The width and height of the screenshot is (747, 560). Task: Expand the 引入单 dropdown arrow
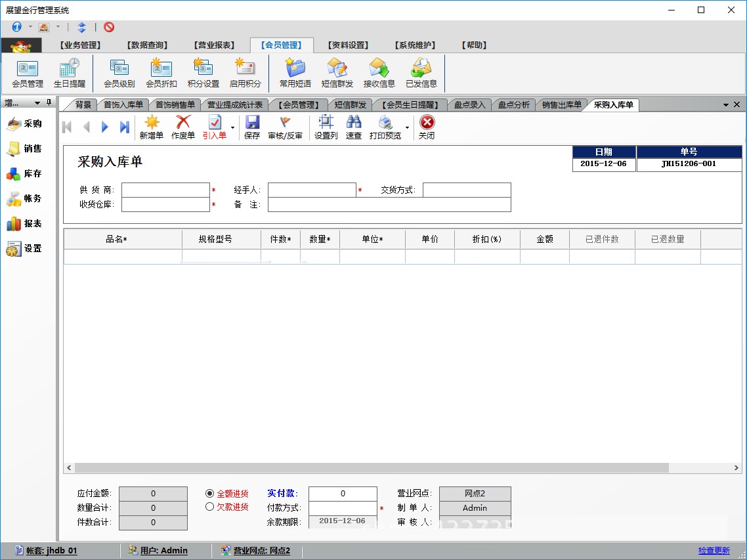232,128
